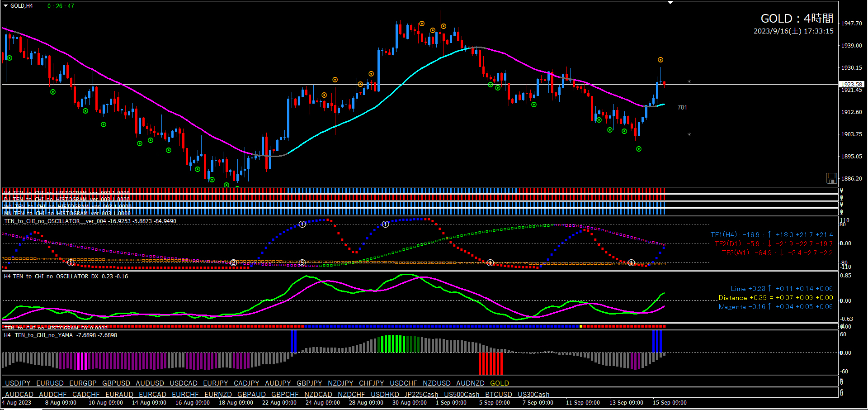
Task: Click the 1886.20 price scale label
Action: click(851, 178)
